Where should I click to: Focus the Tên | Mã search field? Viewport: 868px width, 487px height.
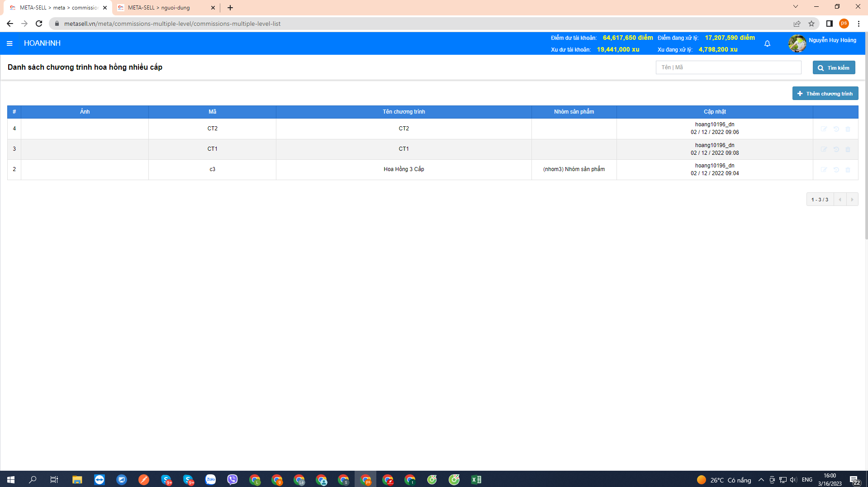click(728, 67)
